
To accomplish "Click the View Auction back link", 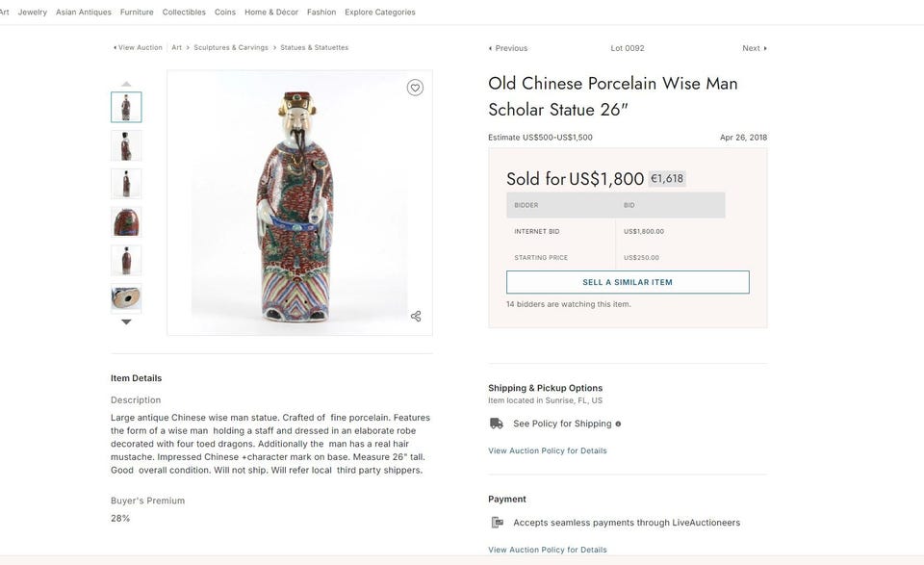I will pyautogui.click(x=138, y=47).
